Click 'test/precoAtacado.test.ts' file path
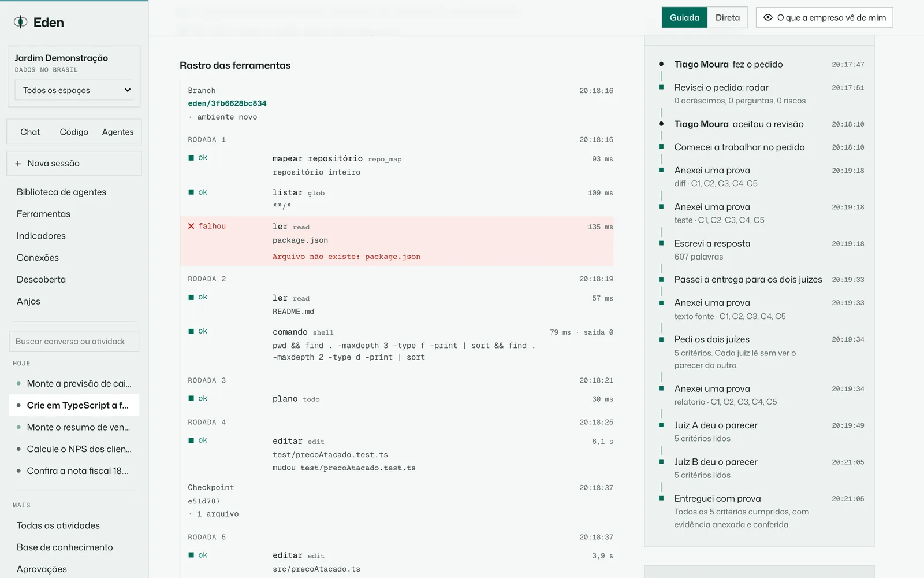924x578 pixels. tap(330, 455)
